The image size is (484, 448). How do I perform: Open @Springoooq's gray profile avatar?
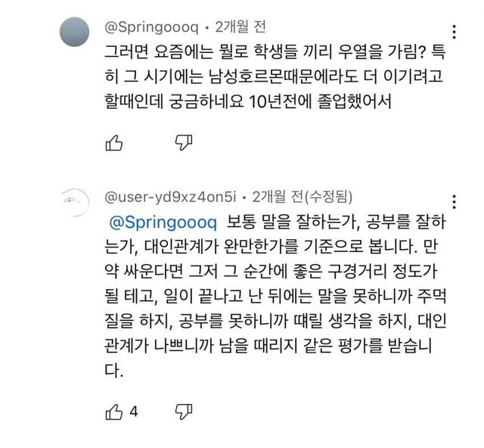(76, 32)
